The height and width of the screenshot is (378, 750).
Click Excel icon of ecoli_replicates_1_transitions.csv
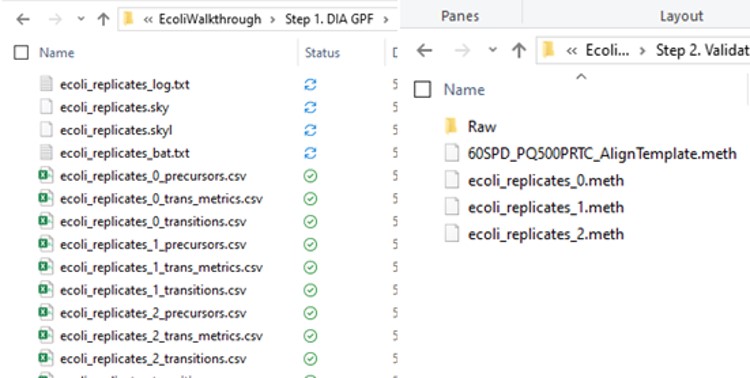[x=45, y=290]
